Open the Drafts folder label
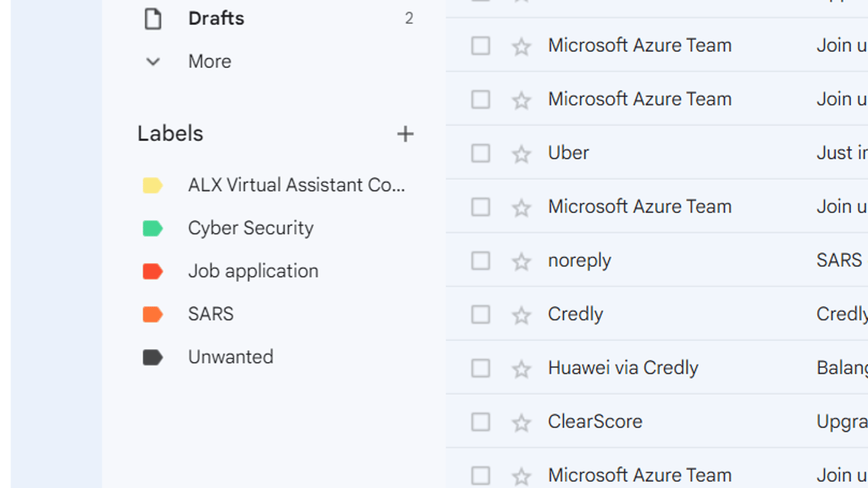The height and width of the screenshot is (488, 868). tap(216, 18)
